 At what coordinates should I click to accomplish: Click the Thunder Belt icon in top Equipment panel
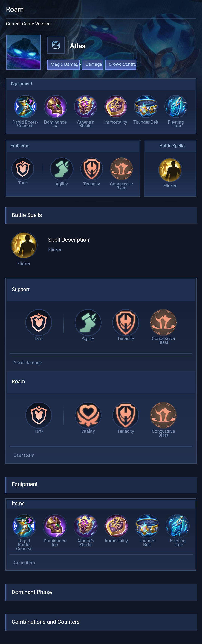point(146,107)
